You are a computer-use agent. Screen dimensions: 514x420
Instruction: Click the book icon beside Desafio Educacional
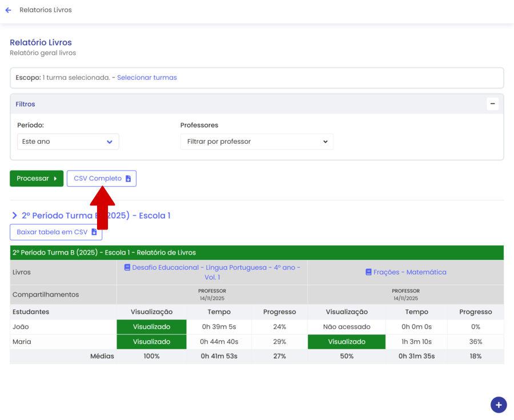coord(127,267)
